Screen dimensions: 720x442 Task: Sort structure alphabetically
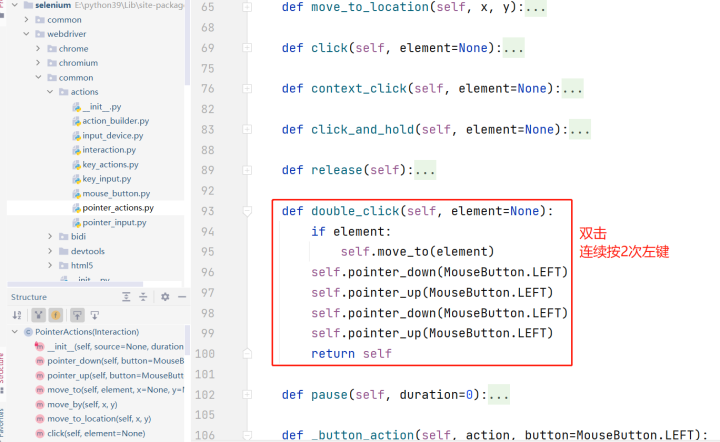[17, 315]
